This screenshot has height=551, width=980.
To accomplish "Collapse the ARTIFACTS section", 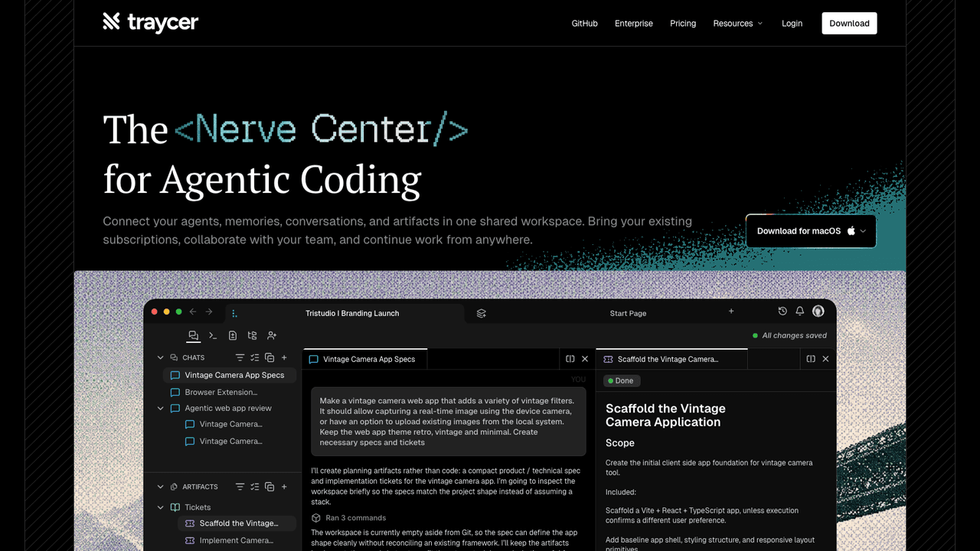I will point(161,487).
